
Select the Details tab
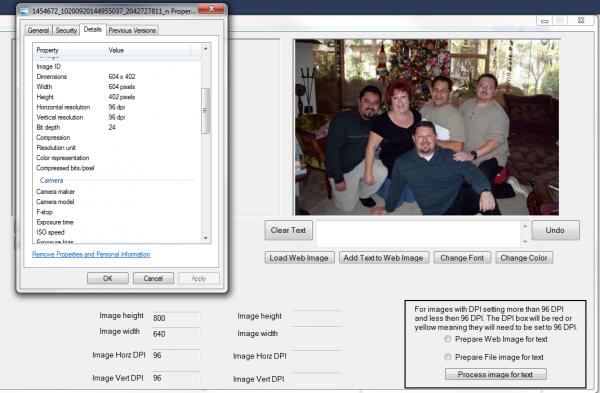tap(93, 29)
